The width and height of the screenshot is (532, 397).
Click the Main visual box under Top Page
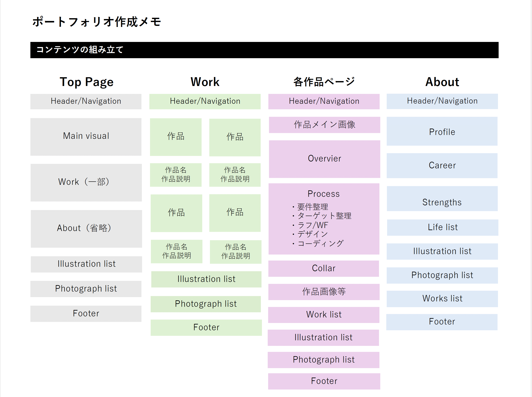click(x=86, y=136)
